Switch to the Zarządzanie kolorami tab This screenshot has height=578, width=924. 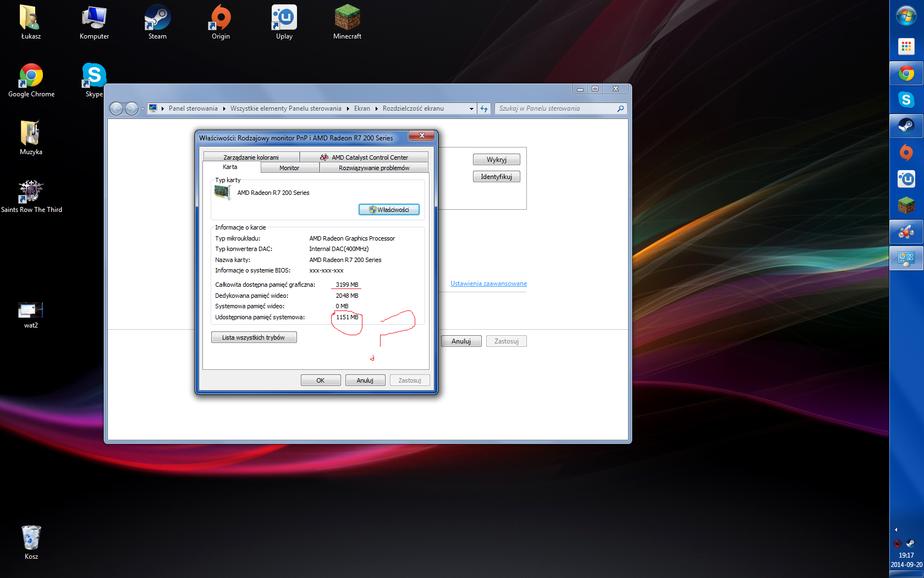tap(251, 157)
